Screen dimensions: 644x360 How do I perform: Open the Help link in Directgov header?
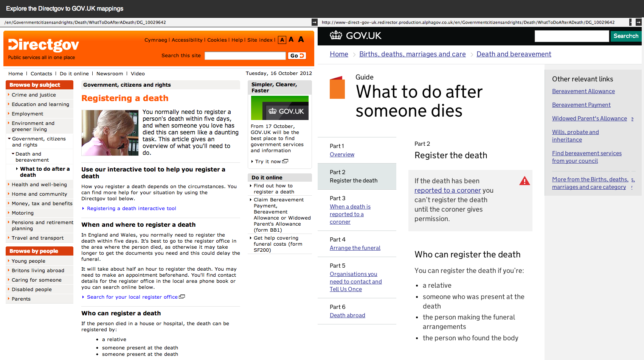(237, 40)
